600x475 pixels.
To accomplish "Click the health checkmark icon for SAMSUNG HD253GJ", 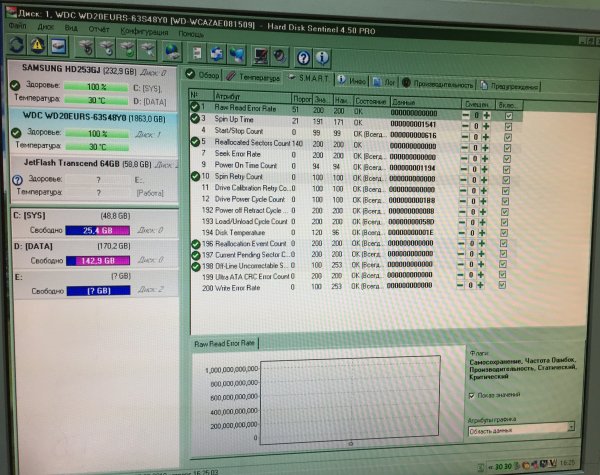I will pyautogui.click(x=16, y=87).
